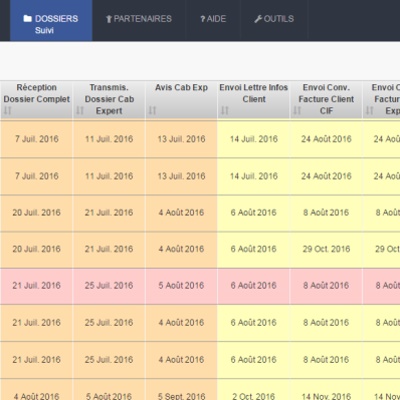The height and width of the screenshot is (400, 400).
Task: Select the "29 Oct. 2016" cell in CIF column
Action: click(x=326, y=249)
